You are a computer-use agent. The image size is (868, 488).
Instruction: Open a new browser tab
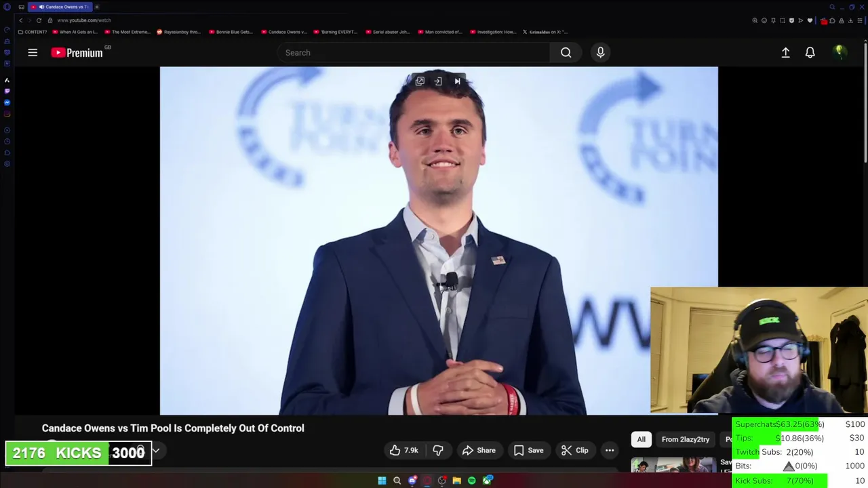[x=96, y=7]
